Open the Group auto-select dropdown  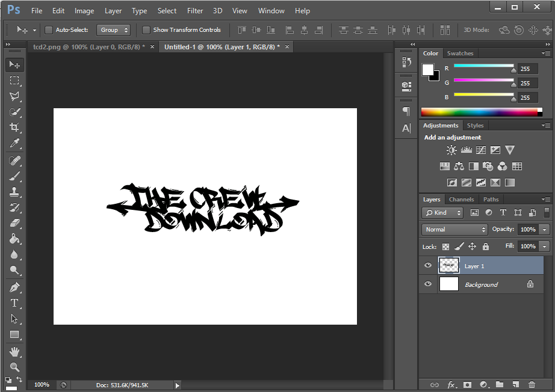114,30
